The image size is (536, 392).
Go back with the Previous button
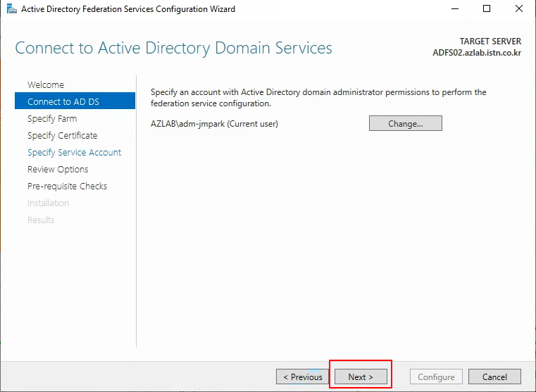[303, 377]
